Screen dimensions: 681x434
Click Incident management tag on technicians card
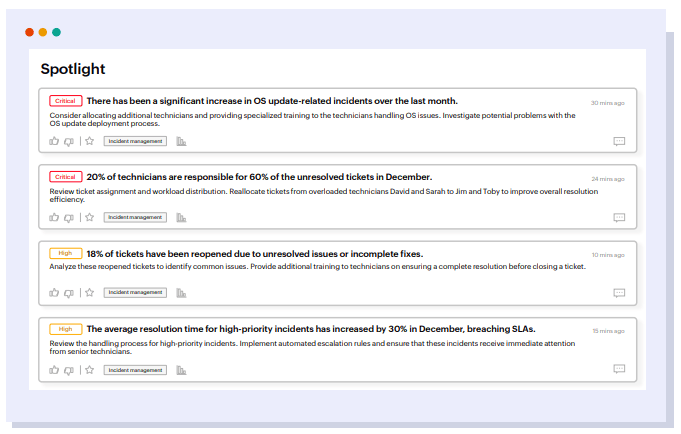pos(135,217)
